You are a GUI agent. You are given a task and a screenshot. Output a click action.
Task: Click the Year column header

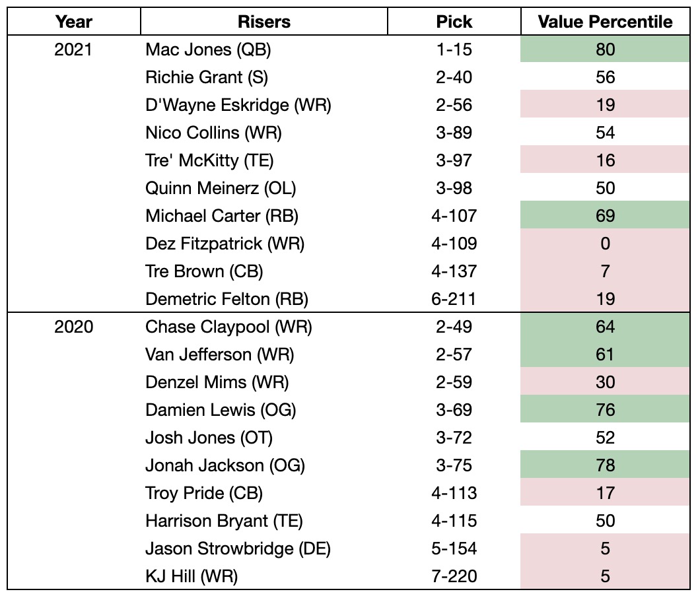pos(73,22)
